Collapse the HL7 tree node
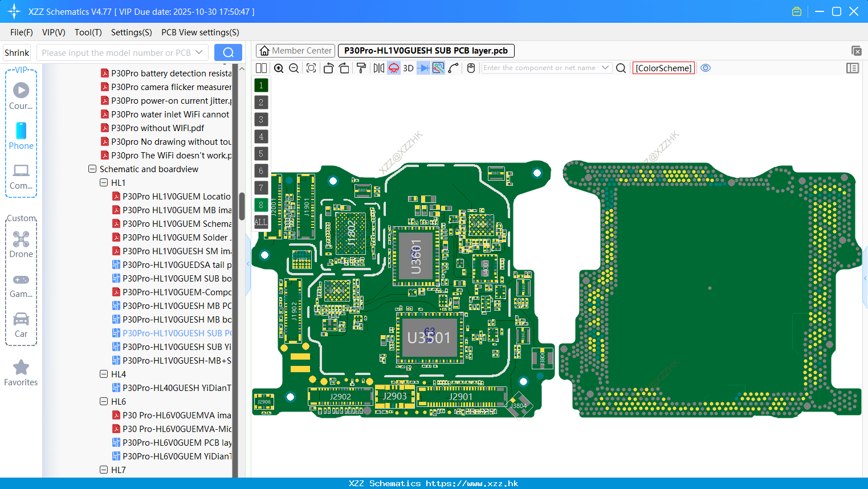Viewport: 868px width, 489px height. tap(104, 470)
